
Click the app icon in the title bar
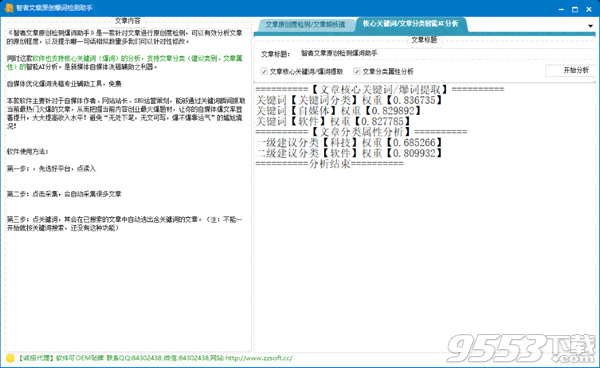coord(8,8)
